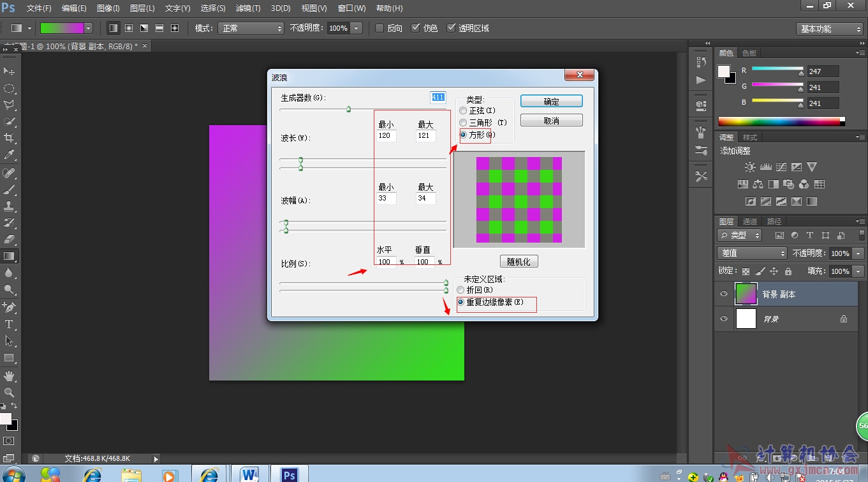Open the layer filter 类型 dropdown
Image resolution: width=868 pixels, height=482 pixels.
coord(740,236)
